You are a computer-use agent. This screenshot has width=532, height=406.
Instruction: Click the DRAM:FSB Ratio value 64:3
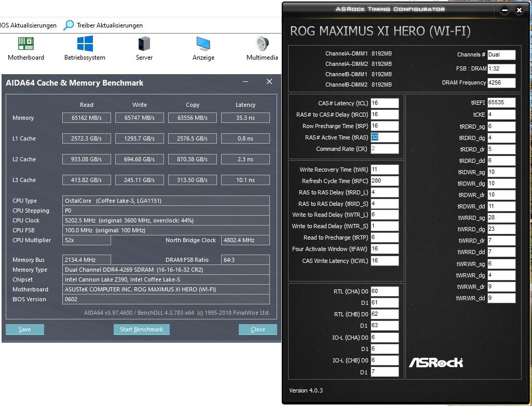[245, 260]
